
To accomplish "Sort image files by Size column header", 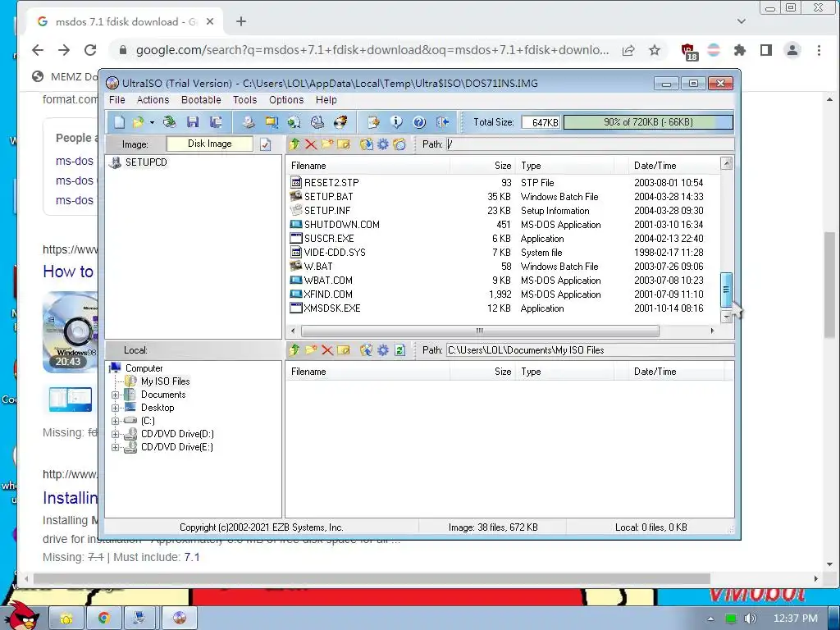I will point(482,166).
